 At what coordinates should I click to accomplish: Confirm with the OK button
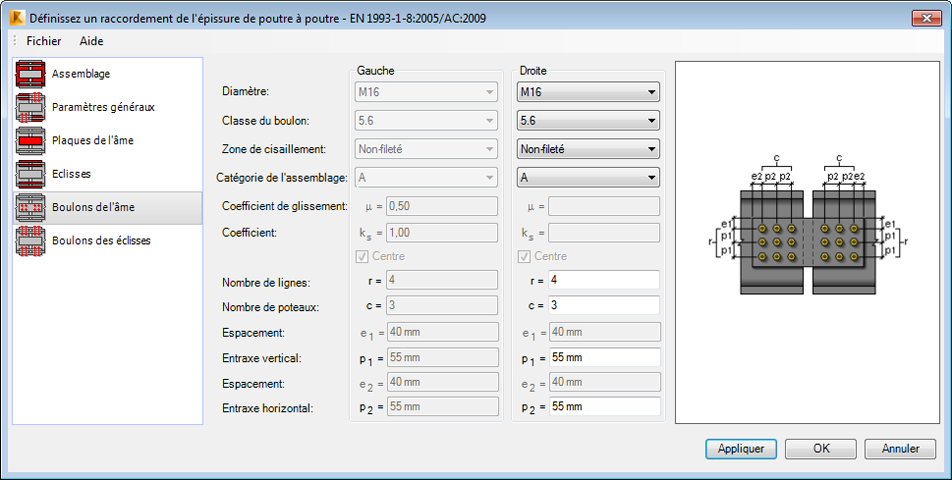pyautogui.click(x=821, y=449)
